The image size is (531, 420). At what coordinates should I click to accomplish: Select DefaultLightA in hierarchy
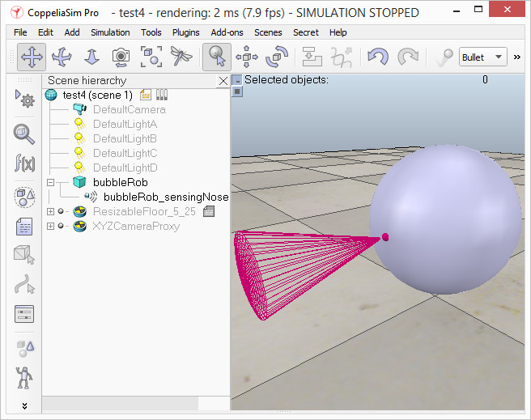125,124
